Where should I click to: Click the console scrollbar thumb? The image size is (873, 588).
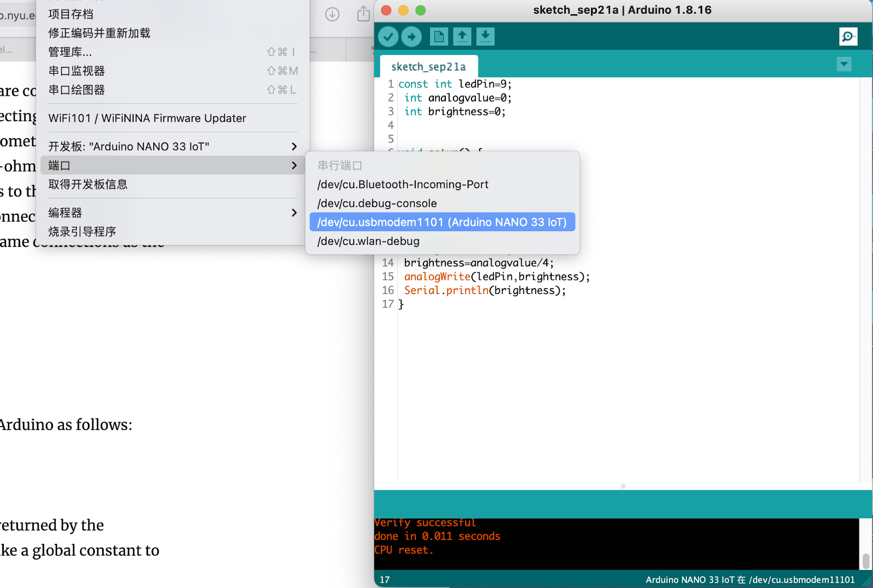click(x=865, y=561)
